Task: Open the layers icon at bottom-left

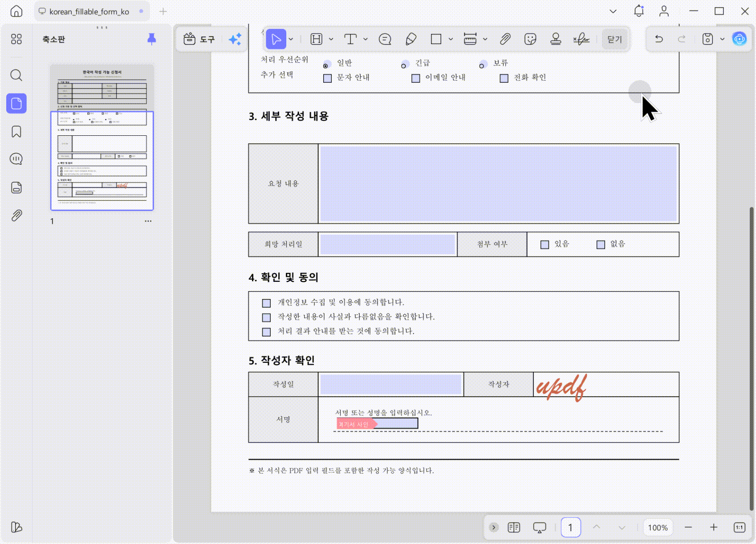Action: tap(16, 527)
